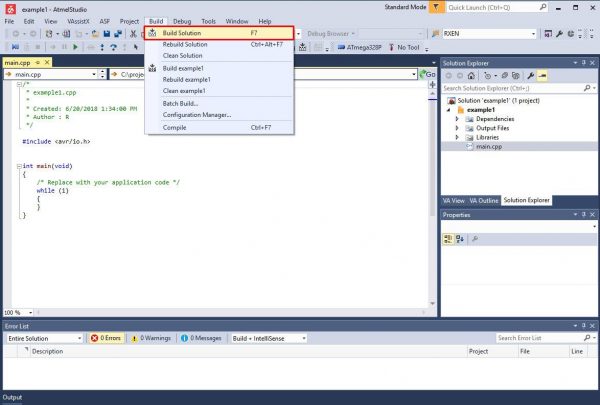Click the Home icon in Solution Explorer
This screenshot has width=600, height=405.
coord(471,75)
